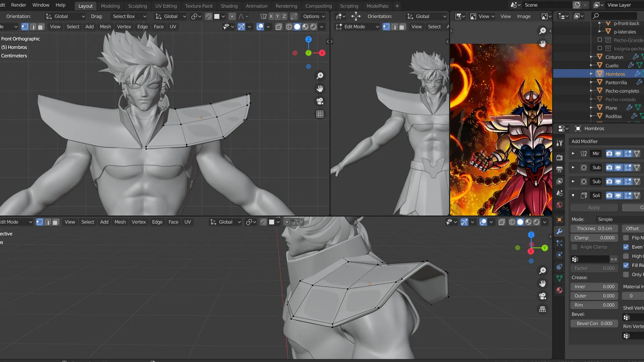
Task: Enable Only Rim checkbox
Action: (x=626, y=275)
